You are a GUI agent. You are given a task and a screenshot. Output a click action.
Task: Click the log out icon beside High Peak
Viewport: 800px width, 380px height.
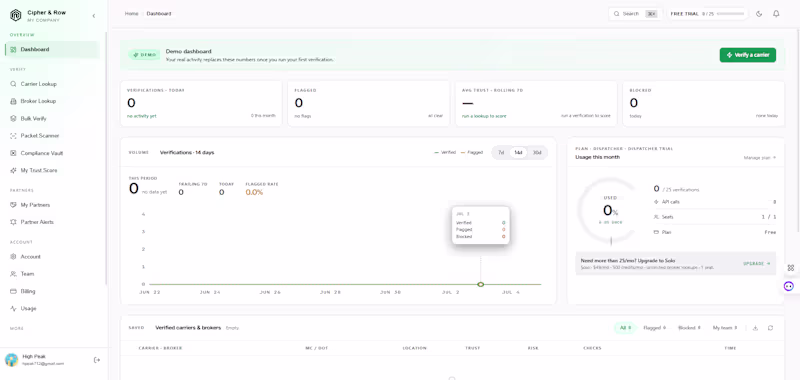pyautogui.click(x=97, y=360)
